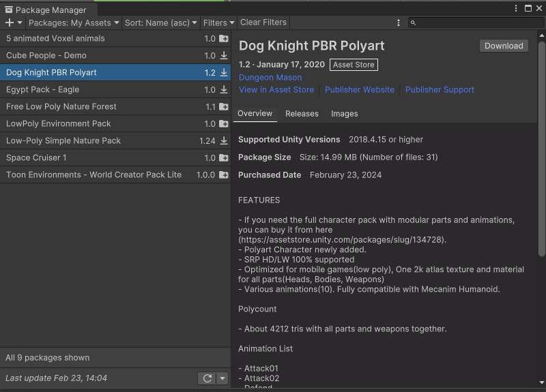Click Clear Filters button
The width and height of the screenshot is (546, 392).
click(263, 22)
